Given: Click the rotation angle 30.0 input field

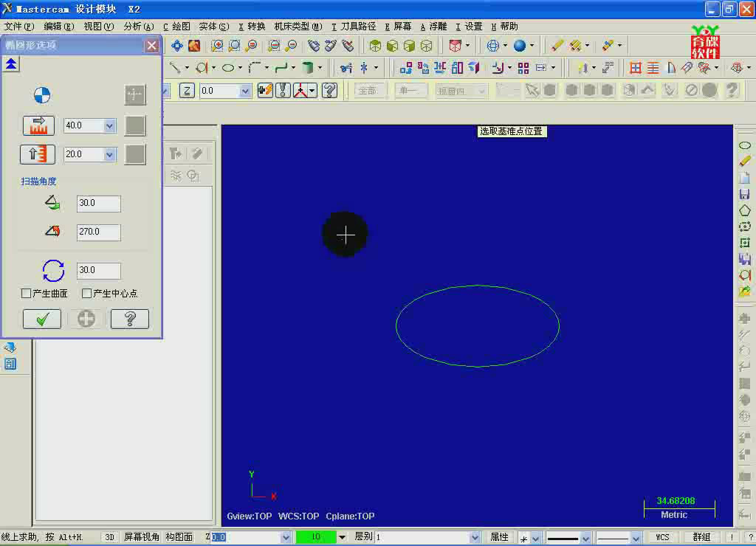Looking at the screenshot, I should (98, 271).
